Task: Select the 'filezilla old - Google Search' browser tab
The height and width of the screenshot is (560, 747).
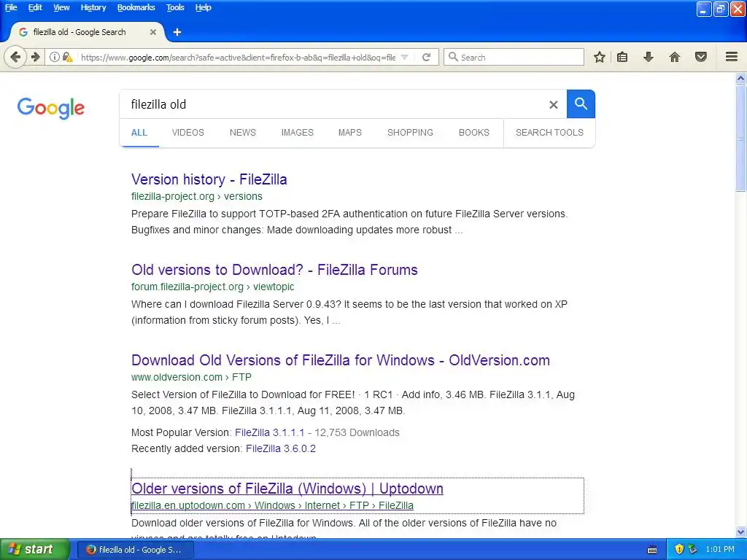Action: pyautogui.click(x=85, y=32)
